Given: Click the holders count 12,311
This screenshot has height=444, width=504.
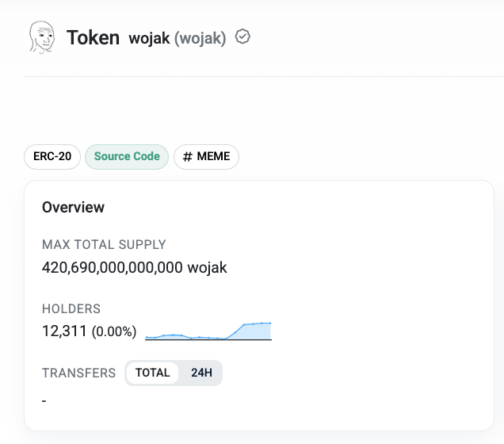Looking at the screenshot, I should (64, 331).
